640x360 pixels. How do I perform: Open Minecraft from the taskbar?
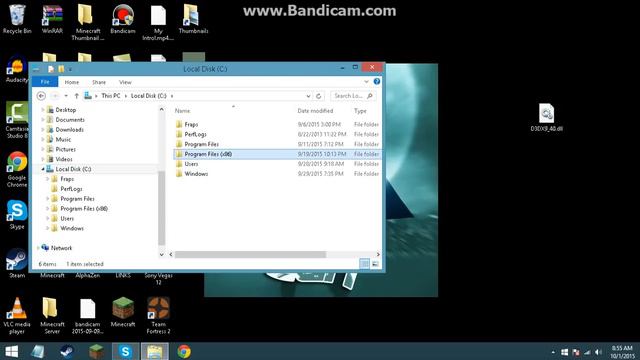pos(96,351)
